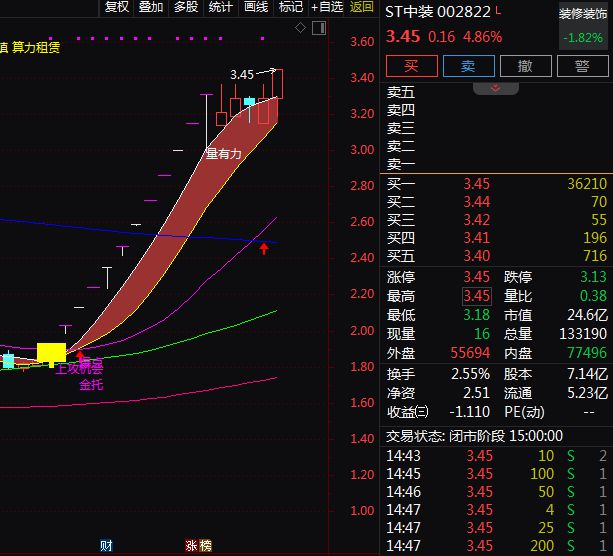The height and width of the screenshot is (556, 613).
Task: Select the 买五 bid price 3.40
Action: [477, 256]
